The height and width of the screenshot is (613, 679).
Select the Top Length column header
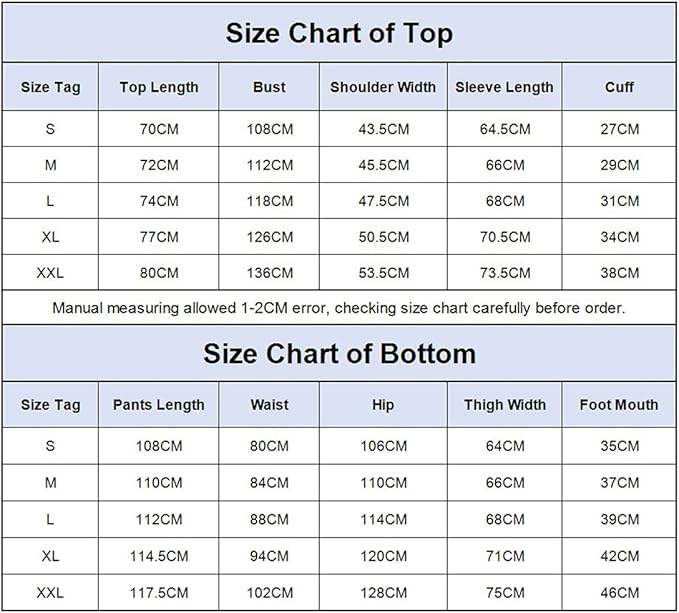(x=159, y=87)
